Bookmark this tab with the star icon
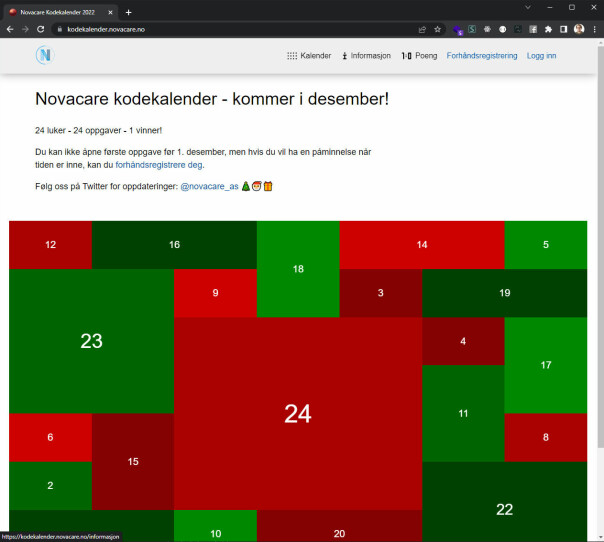The height and width of the screenshot is (542, 604). click(438, 29)
